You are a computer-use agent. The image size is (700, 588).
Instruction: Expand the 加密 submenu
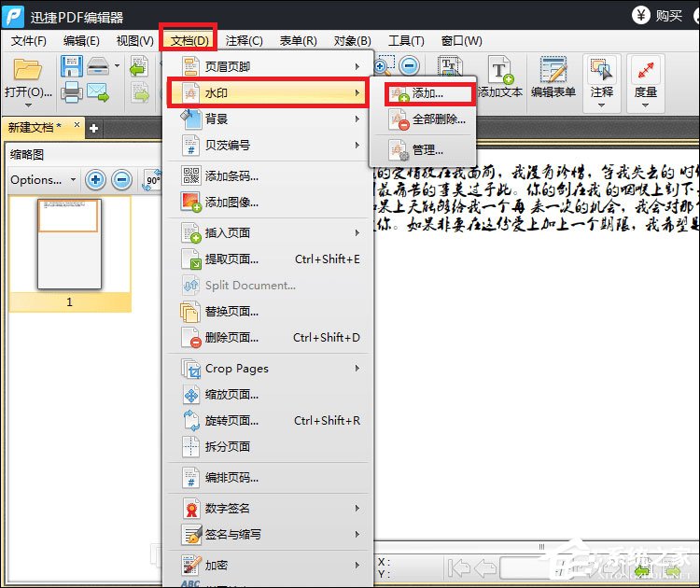tap(269, 566)
